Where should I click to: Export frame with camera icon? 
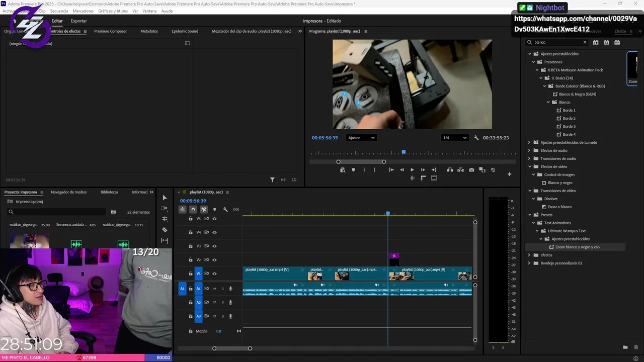(471, 170)
